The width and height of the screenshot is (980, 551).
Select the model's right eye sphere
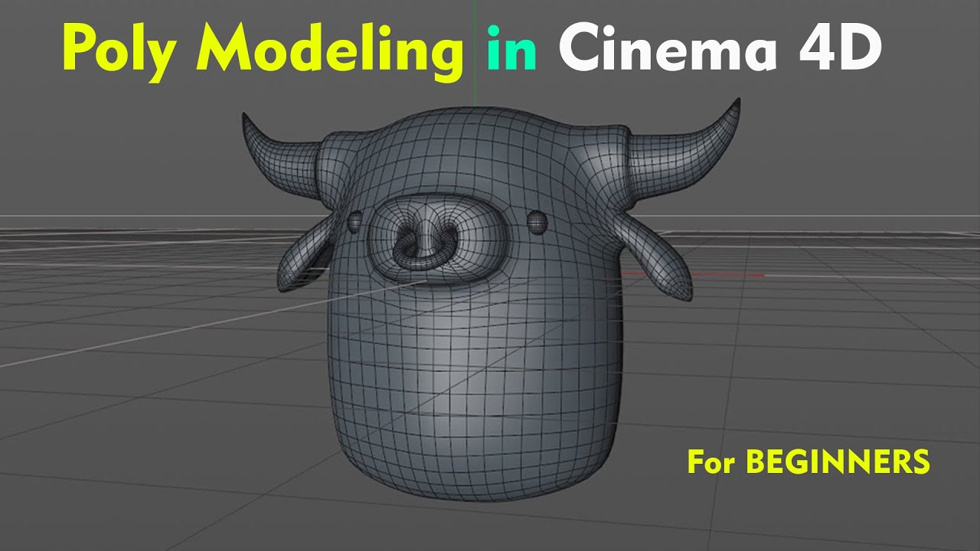coord(537,222)
